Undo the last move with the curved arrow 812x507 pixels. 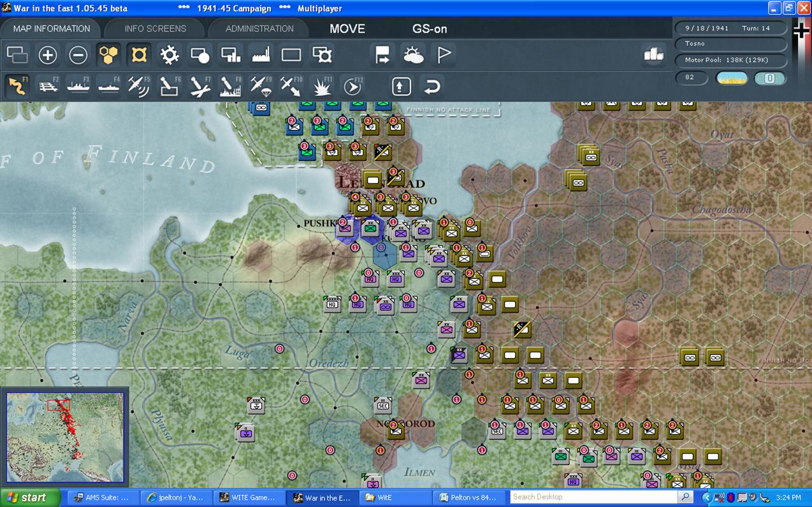432,86
